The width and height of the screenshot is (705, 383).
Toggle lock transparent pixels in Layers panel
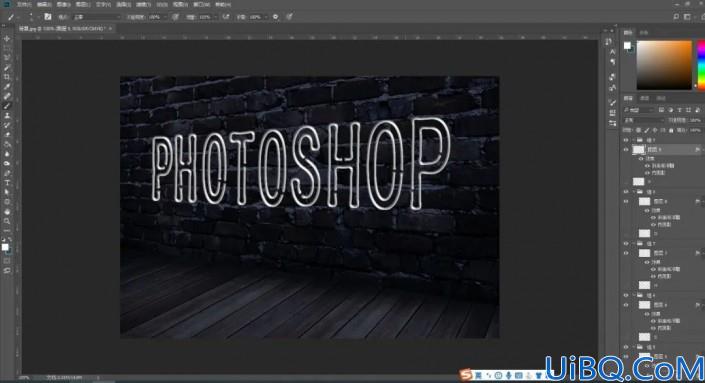tap(638, 130)
